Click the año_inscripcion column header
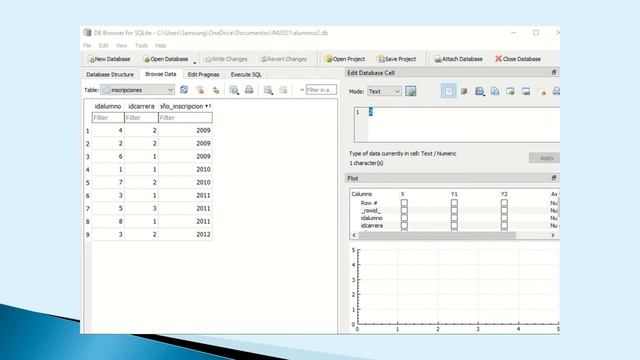The width and height of the screenshot is (640, 360). coord(185,106)
